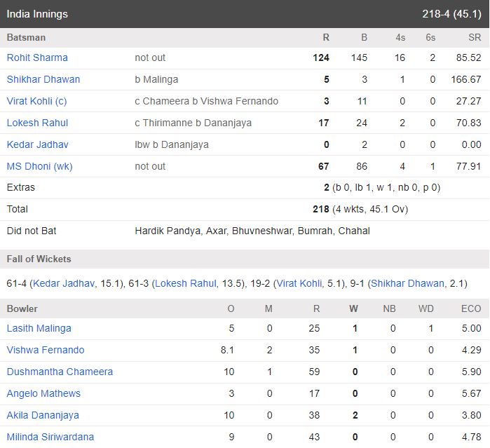Select the Dushmantha Chameera bowler link
This screenshot has width=490, height=448.
click(x=60, y=372)
